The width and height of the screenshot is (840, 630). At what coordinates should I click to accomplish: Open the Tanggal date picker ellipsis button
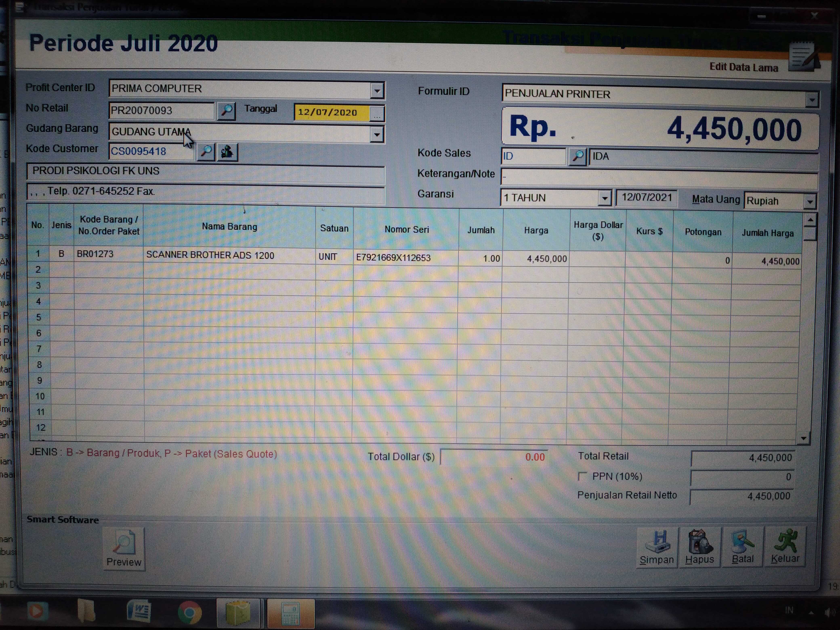[x=377, y=113]
